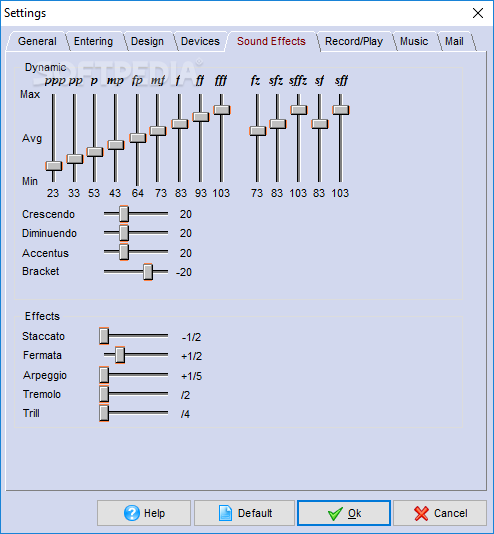
Task: Click the Trill slider handle
Action: [x=104, y=413]
